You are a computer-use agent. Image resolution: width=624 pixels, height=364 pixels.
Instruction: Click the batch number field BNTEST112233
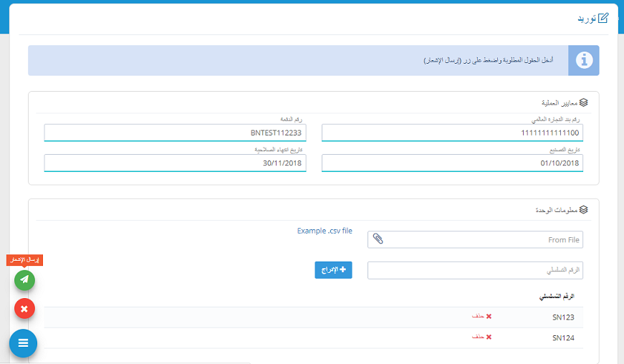pyautogui.click(x=175, y=133)
